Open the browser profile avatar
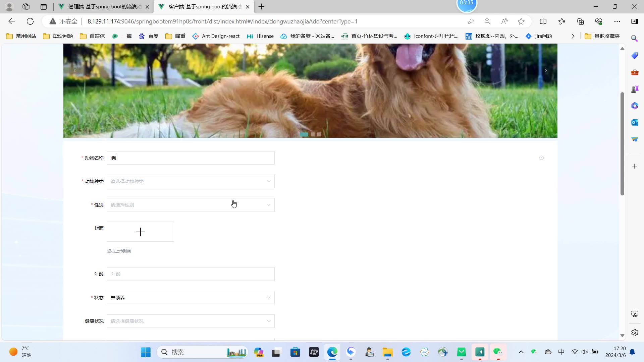Screen dimensions: 644x362 point(9,7)
